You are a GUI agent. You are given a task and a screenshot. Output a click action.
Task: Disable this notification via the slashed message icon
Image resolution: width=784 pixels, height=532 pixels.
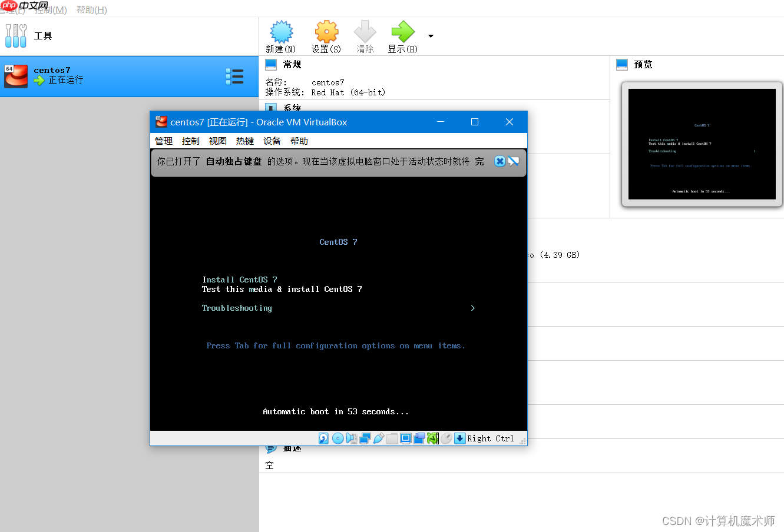513,161
